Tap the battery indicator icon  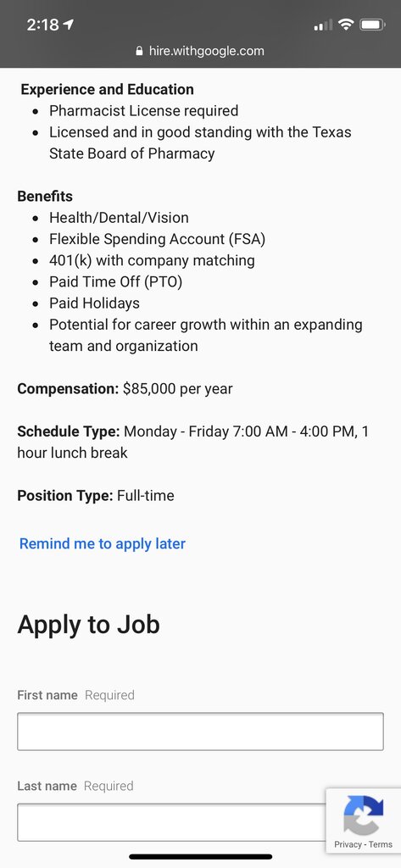[372, 25]
